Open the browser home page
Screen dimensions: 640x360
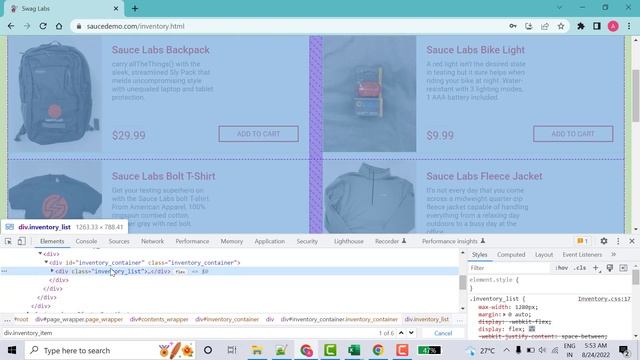(59, 26)
